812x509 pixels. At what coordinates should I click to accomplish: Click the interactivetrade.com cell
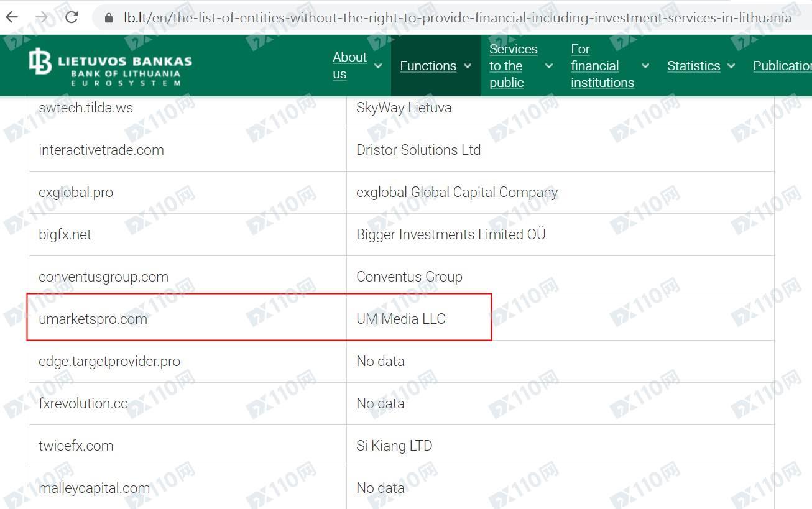coord(188,150)
